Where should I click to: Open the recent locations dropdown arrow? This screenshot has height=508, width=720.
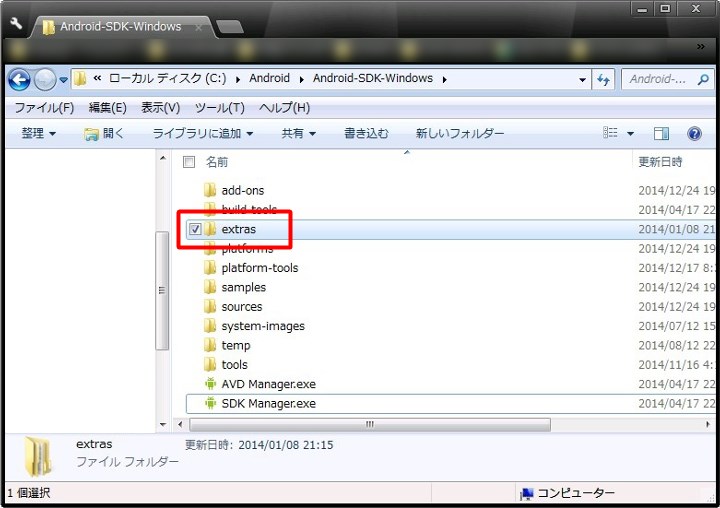tap(63, 80)
